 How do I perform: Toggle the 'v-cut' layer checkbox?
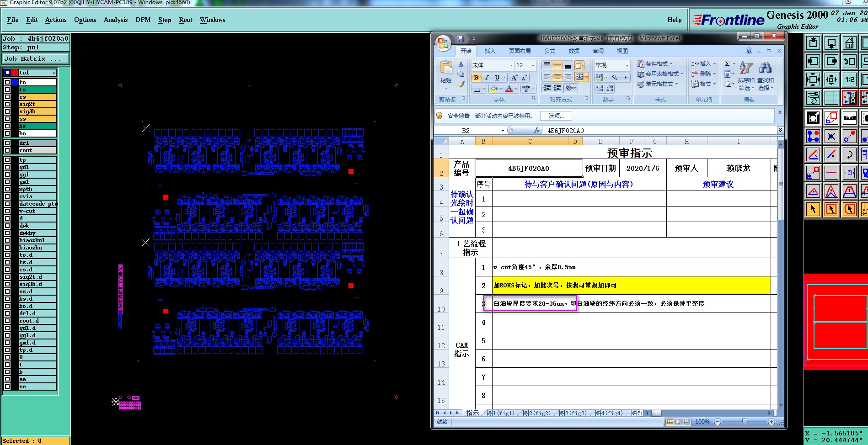(x=7, y=211)
